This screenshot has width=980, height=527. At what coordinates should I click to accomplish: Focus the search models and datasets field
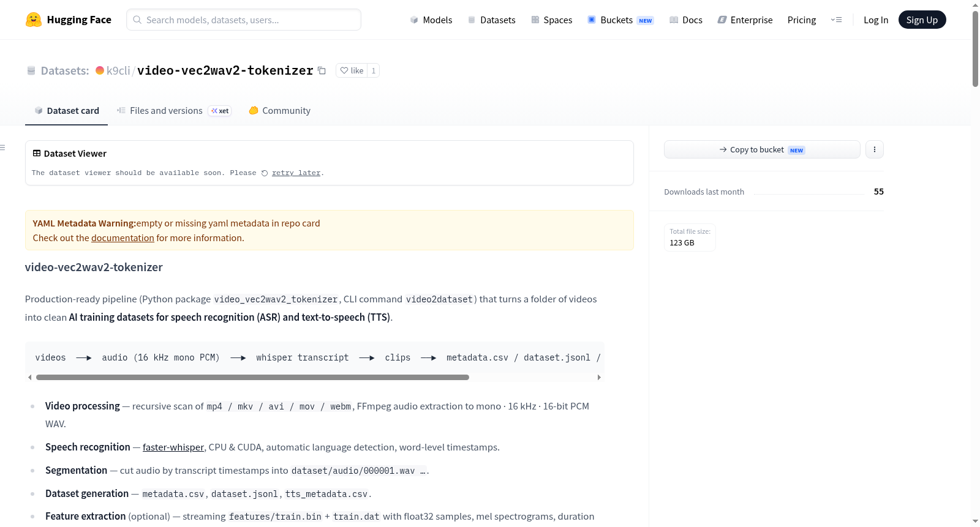click(x=244, y=20)
